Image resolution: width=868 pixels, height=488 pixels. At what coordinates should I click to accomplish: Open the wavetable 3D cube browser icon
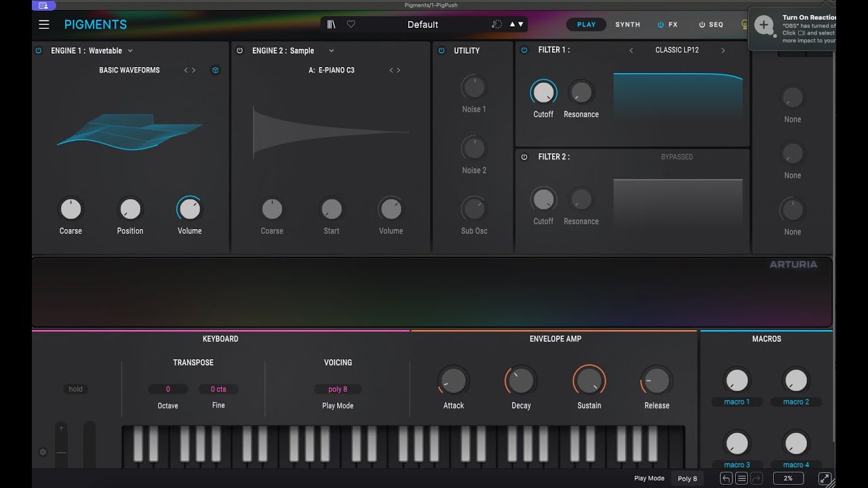tap(215, 70)
